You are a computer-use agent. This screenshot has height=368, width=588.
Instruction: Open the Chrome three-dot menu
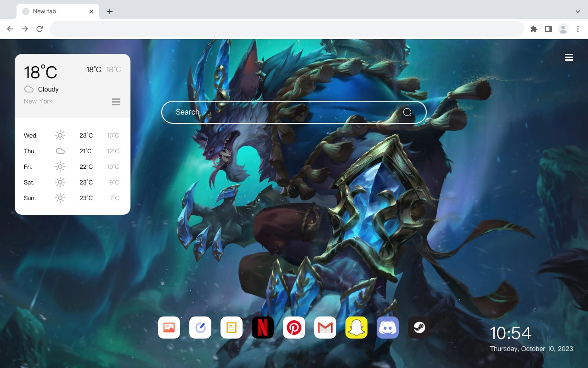(578, 29)
